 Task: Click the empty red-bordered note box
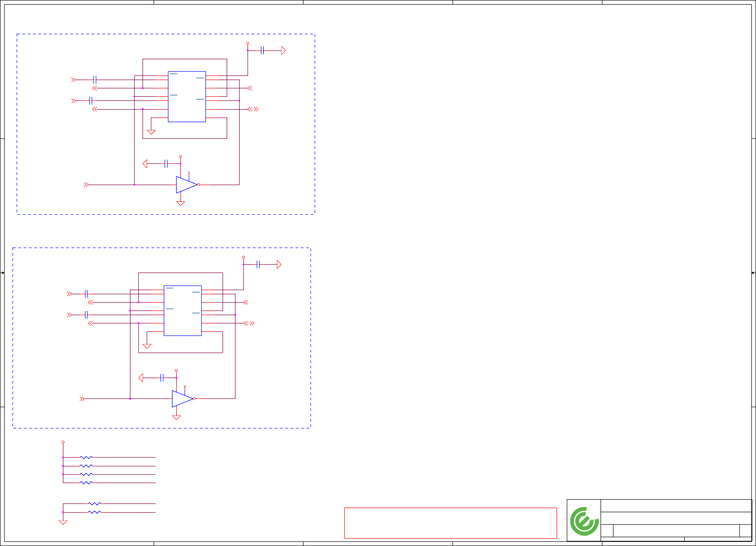click(x=450, y=523)
